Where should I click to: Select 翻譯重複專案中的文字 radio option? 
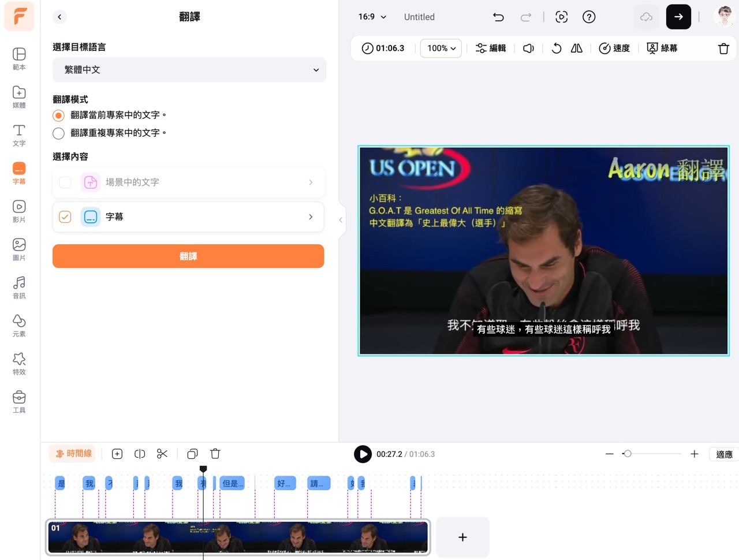[59, 133]
